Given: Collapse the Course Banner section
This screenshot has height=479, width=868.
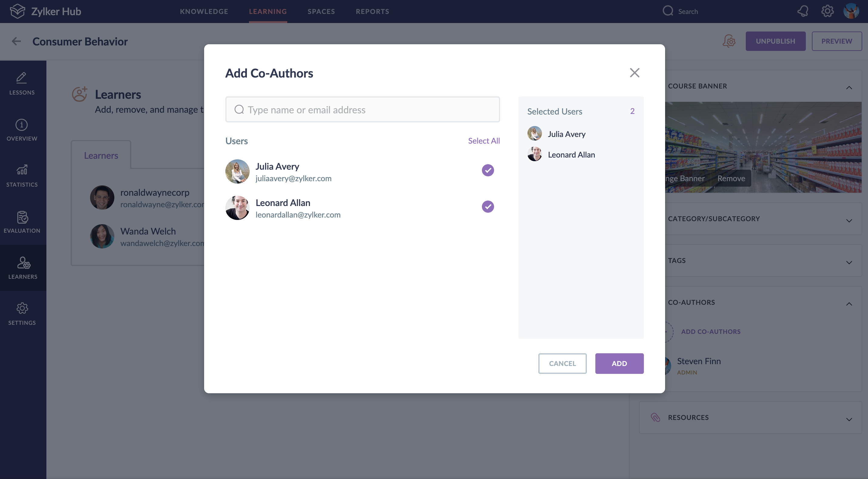Looking at the screenshot, I should [849, 88].
